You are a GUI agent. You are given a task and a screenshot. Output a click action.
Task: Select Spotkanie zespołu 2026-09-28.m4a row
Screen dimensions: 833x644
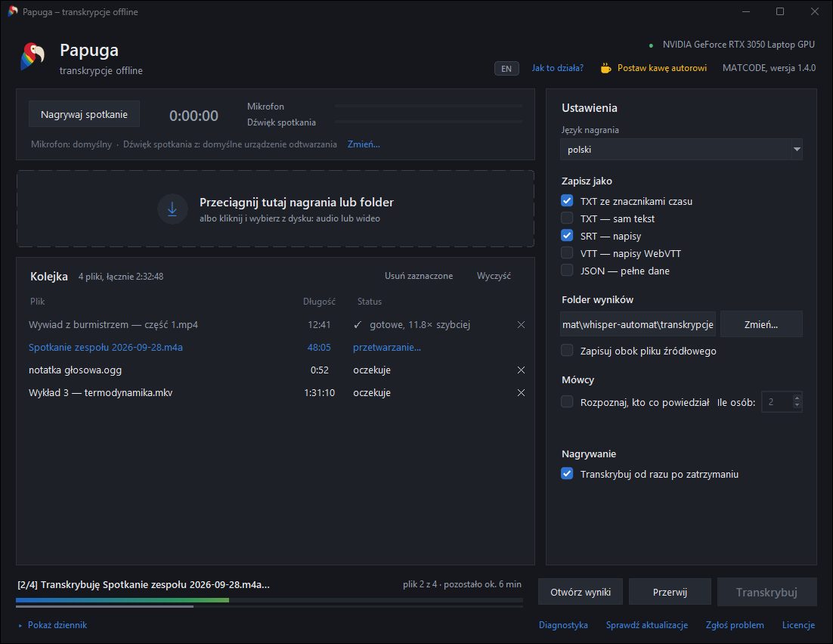click(x=275, y=348)
